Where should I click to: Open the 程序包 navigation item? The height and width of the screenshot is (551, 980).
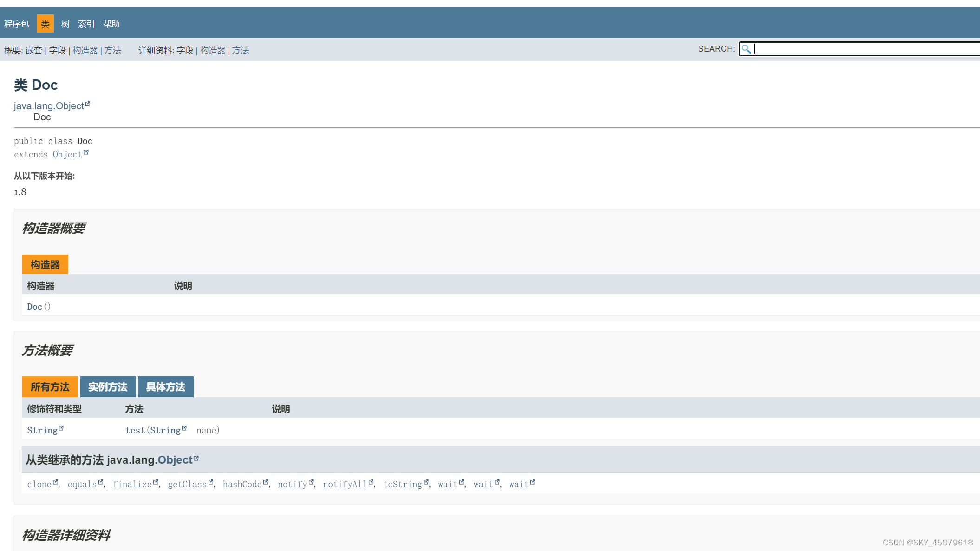(17, 24)
